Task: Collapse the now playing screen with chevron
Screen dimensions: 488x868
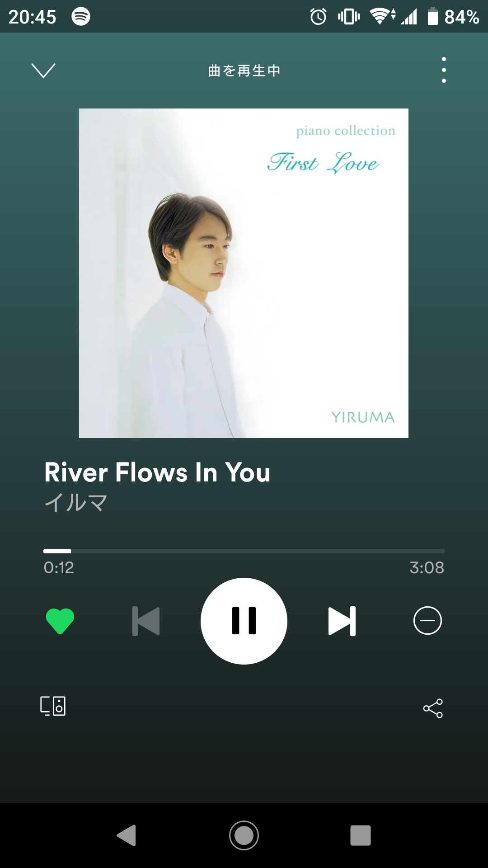Action: [43, 71]
